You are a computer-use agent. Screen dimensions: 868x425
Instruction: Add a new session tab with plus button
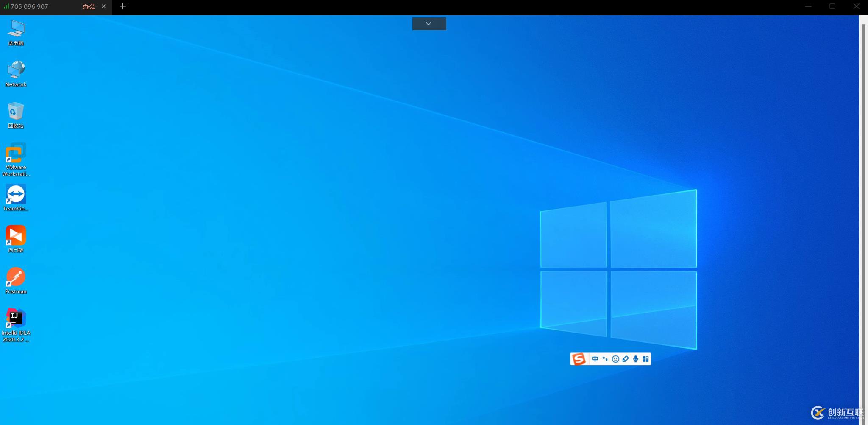pyautogui.click(x=122, y=6)
